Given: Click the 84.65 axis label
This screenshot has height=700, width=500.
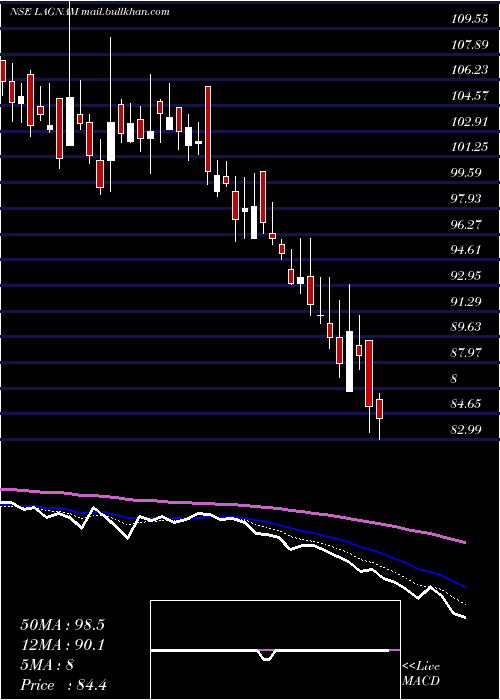Looking at the screenshot, I should tap(466, 404).
